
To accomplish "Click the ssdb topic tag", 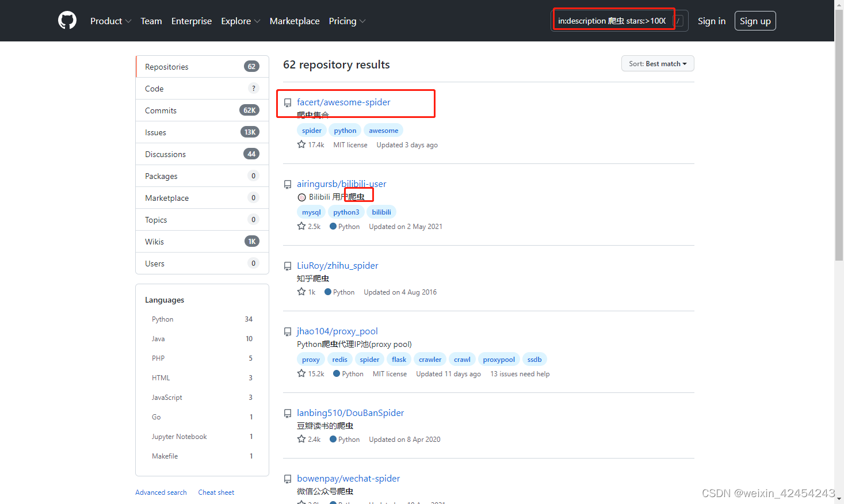I will pos(534,360).
